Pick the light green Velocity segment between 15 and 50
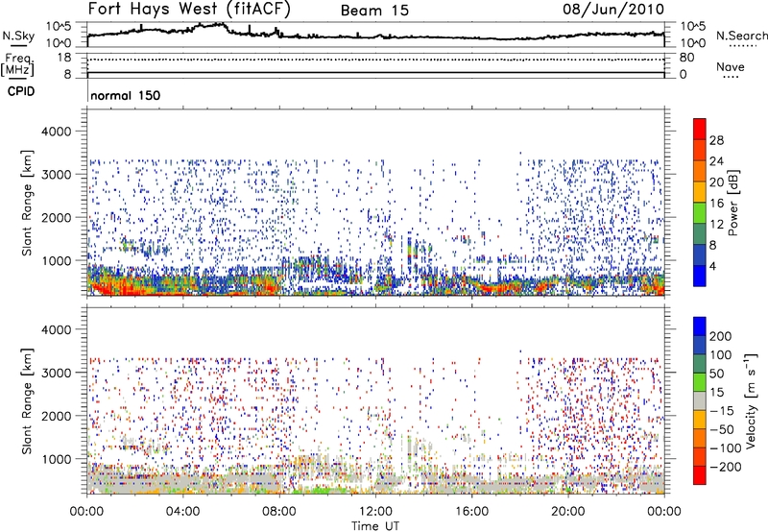Image resolution: width=768 pixels, height=532 pixels. click(x=700, y=382)
